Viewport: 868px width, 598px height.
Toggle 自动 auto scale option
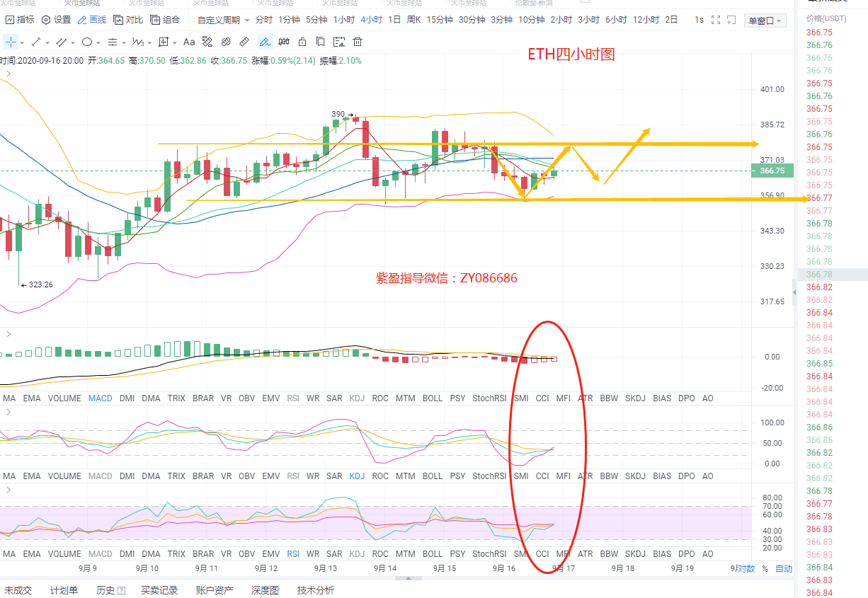784,568
